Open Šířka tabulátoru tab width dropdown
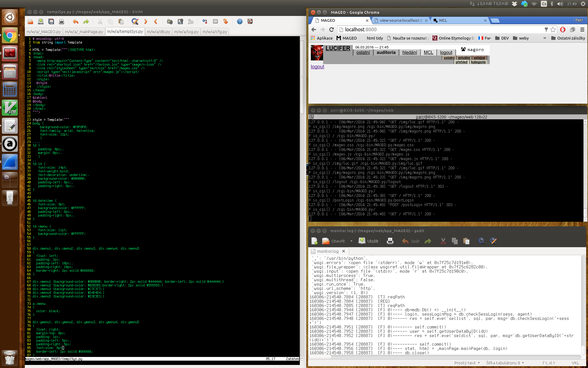588x368 pixels. coord(505,363)
